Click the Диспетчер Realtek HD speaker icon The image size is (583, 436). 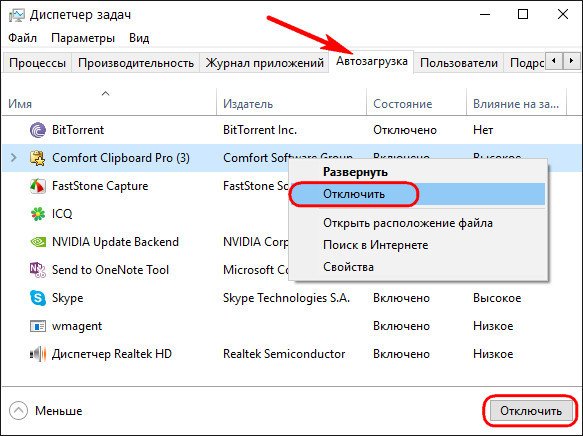[x=38, y=354]
